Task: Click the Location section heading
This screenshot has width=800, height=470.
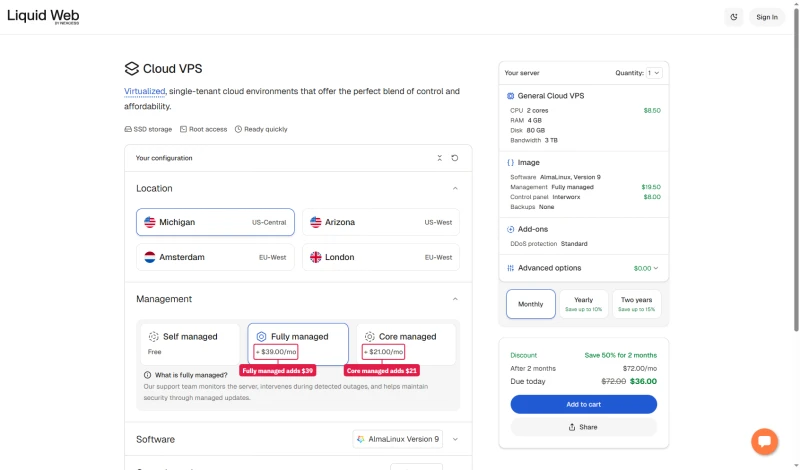Action: pyautogui.click(x=154, y=188)
